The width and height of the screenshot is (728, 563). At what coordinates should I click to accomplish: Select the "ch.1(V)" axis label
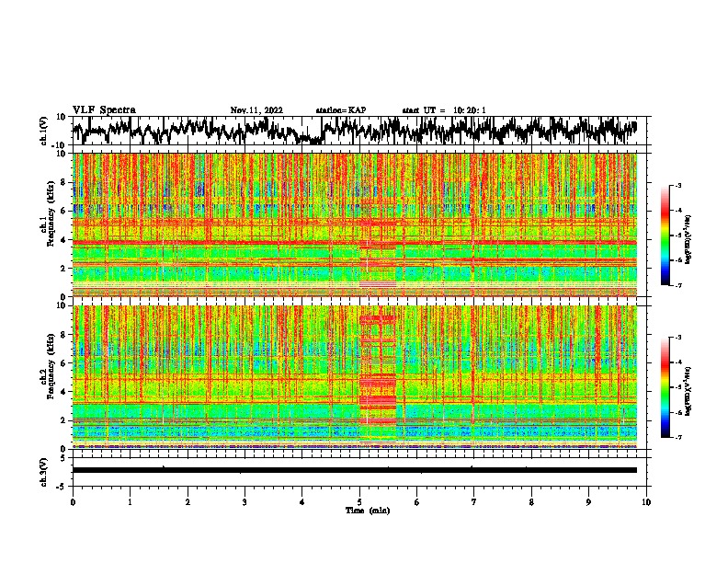[44, 131]
